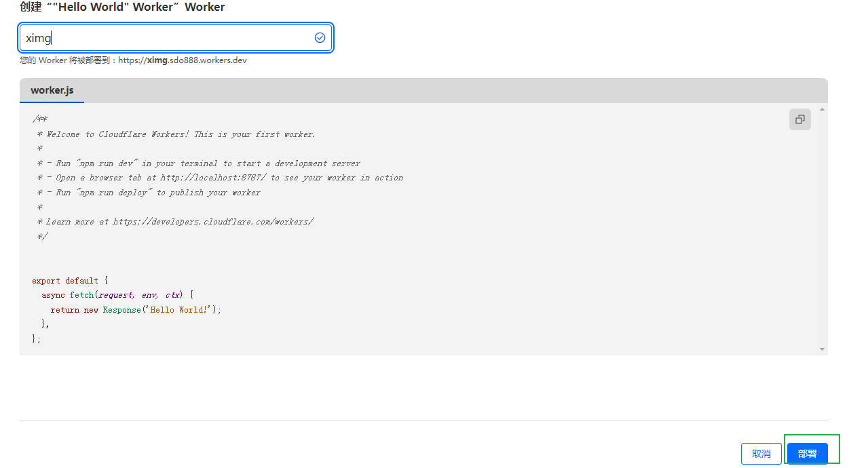Click the "export default {" code line
868x468 pixels.
[x=70, y=280]
